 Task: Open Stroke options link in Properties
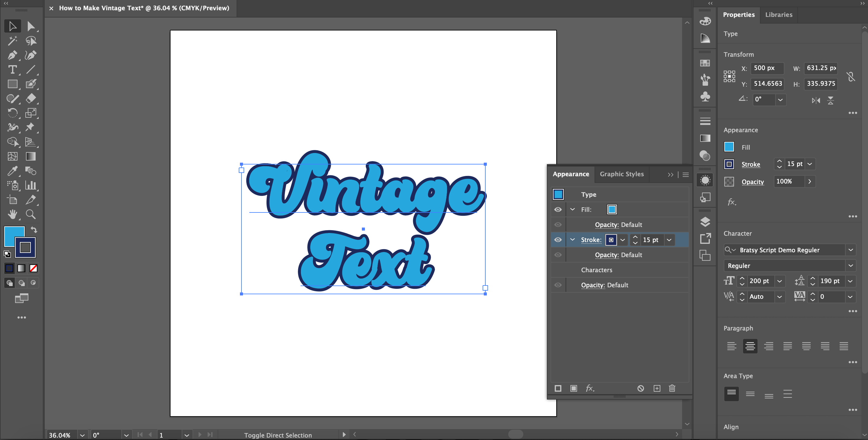pos(751,164)
